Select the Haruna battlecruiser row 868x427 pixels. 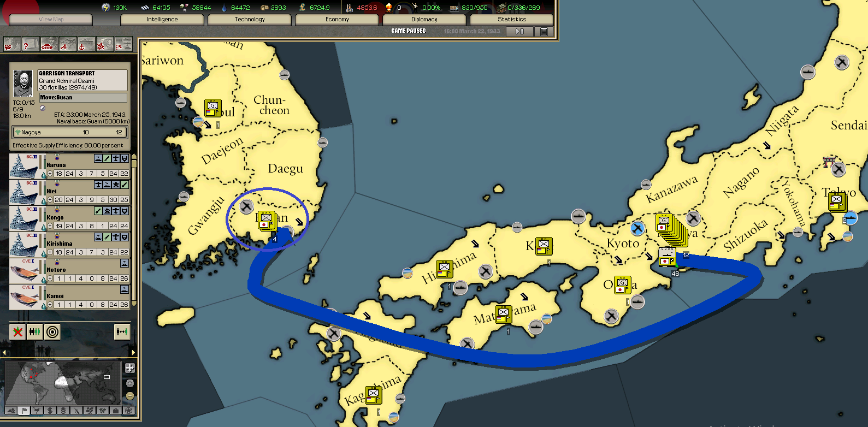tap(69, 166)
